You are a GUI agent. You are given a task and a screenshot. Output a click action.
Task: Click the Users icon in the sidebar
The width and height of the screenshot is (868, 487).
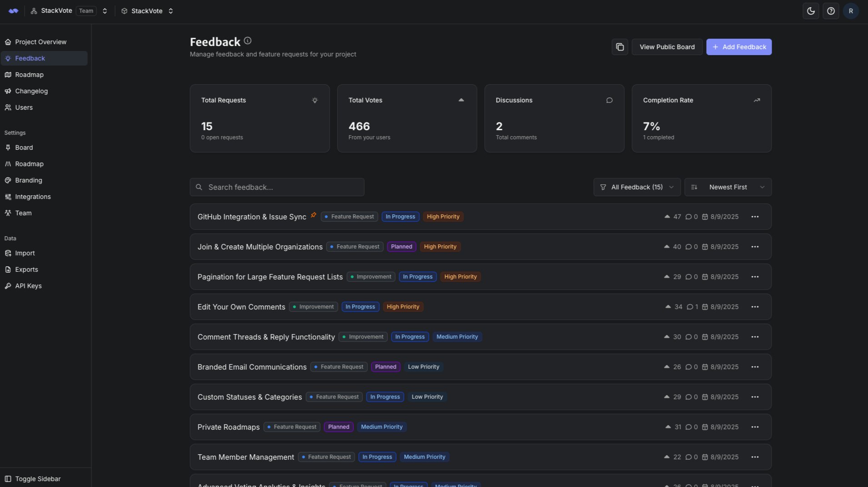tap(8, 107)
